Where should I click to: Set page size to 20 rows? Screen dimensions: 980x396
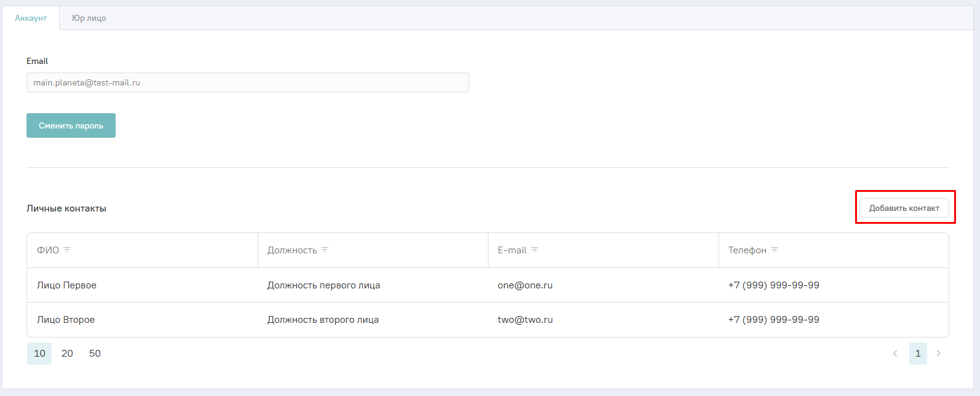[67, 354]
